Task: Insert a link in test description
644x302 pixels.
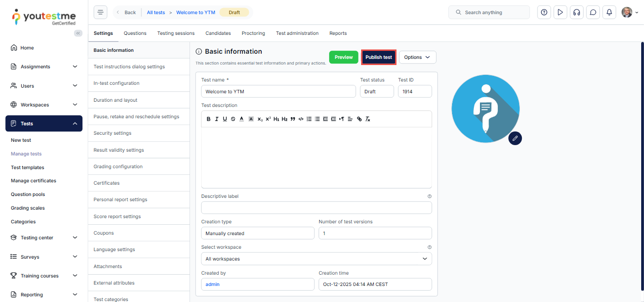Action: (x=359, y=119)
